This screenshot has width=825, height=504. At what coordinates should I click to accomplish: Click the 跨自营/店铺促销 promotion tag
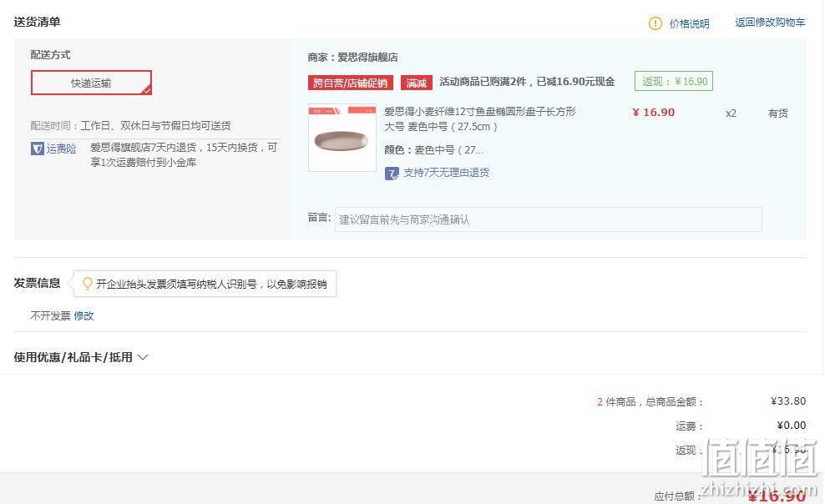tap(351, 83)
